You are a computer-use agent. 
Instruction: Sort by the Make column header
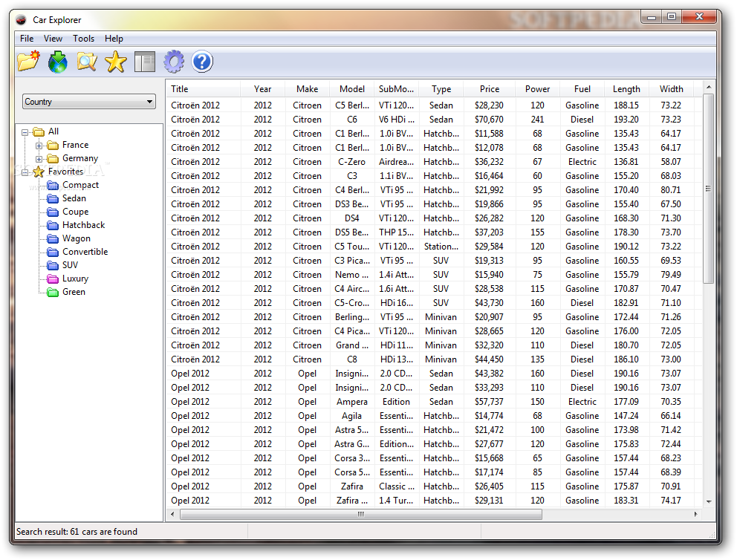tap(307, 89)
